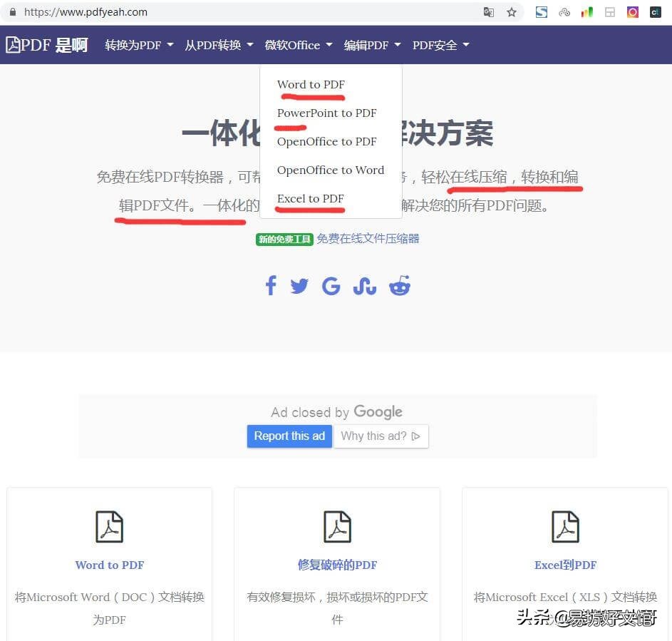Open the Excel到PDF card link
The width and height of the screenshot is (672, 641).
click(x=565, y=565)
